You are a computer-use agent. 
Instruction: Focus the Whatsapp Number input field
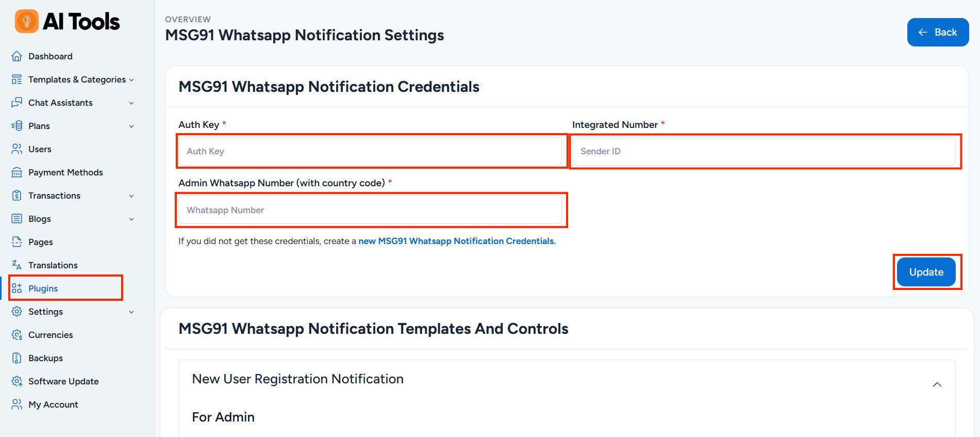[x=370, y=210]
